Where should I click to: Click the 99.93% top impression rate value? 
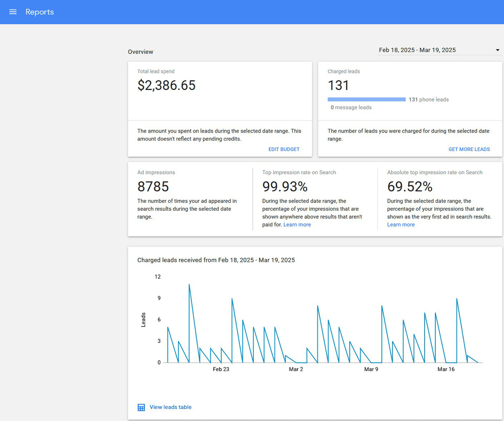coord(285,186)
